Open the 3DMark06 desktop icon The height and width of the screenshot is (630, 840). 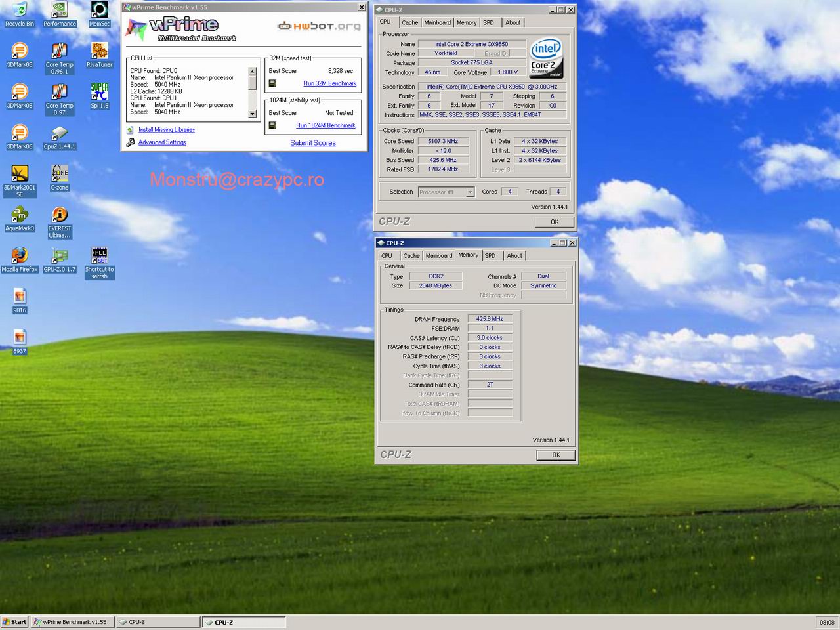tap(20, 138)
